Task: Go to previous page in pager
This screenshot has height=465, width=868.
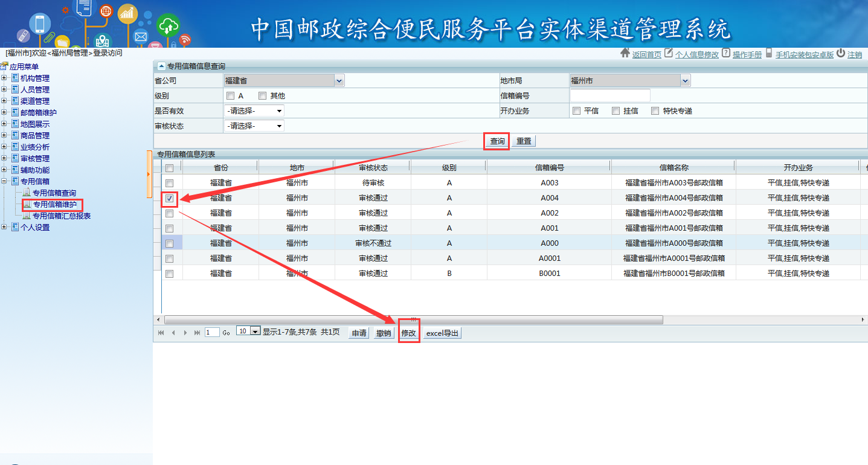Action: coord(173,333)
